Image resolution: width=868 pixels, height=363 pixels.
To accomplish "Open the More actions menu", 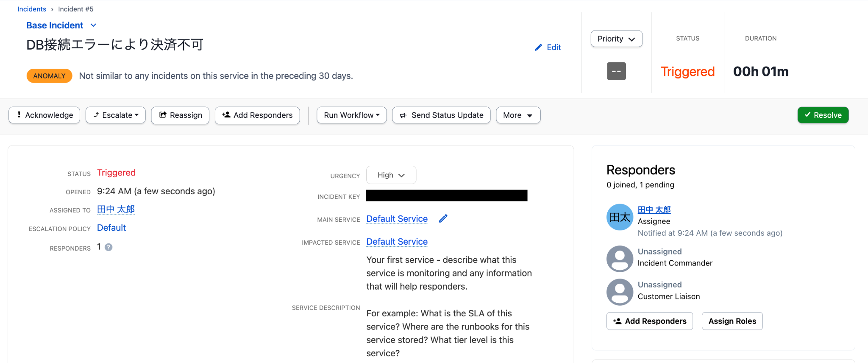I will point(518,115).
